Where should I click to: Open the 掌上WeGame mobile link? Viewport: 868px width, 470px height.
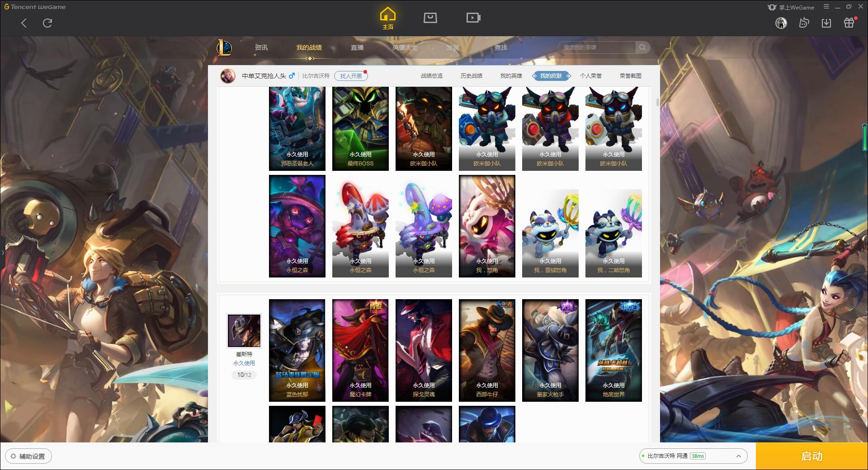click(791, 7)
